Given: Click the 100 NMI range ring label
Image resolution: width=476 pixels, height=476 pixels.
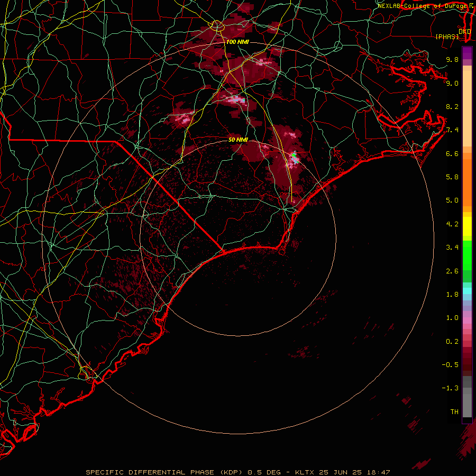Looking at the screenshot, I should (x=237, y=42).
